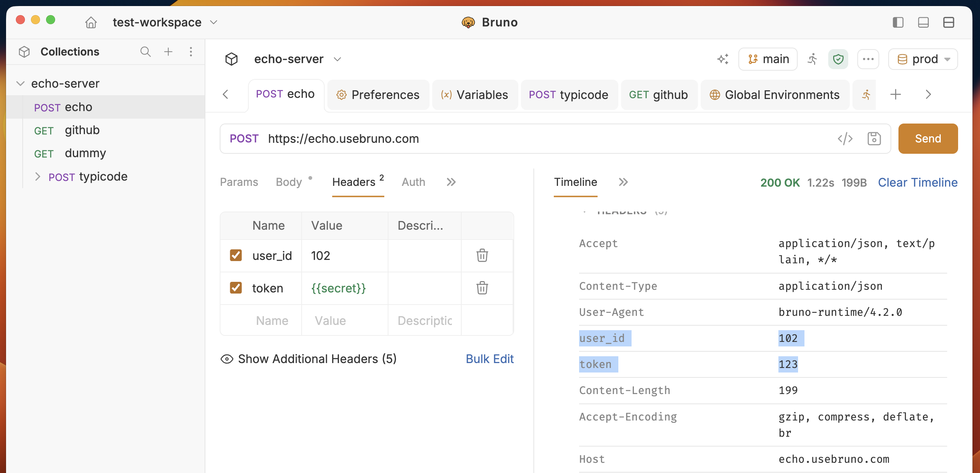Delete the token header row
The image size is (980, 473).
tap(482, 288)
